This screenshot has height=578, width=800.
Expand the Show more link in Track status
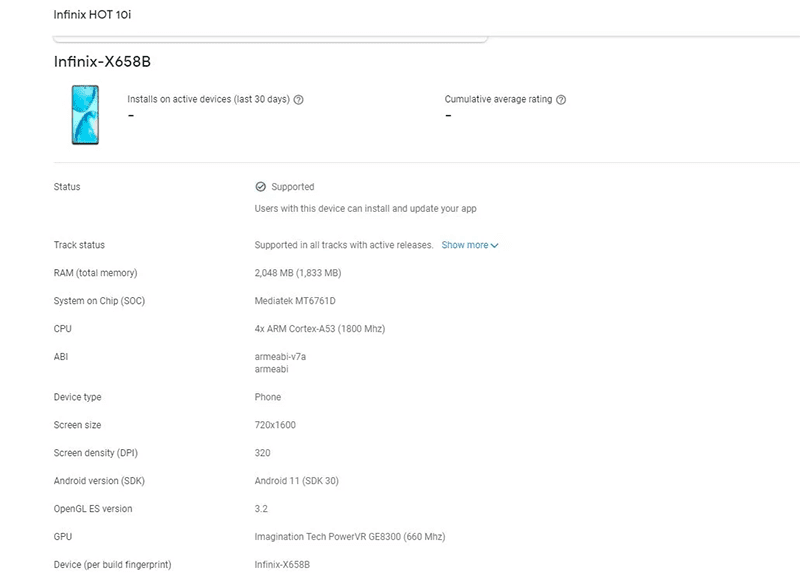(469, 245)
